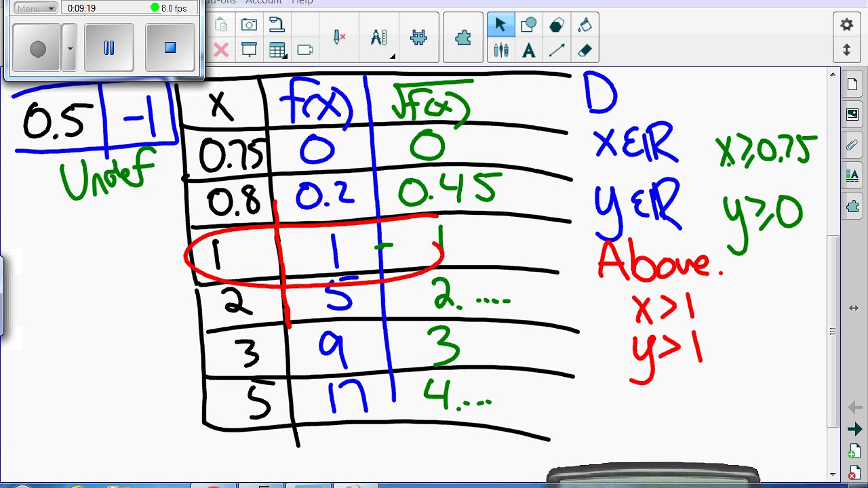Viewport: 868px width, 488px height.
Task: Select the arrow Select tool
Action: pos(500,25)
